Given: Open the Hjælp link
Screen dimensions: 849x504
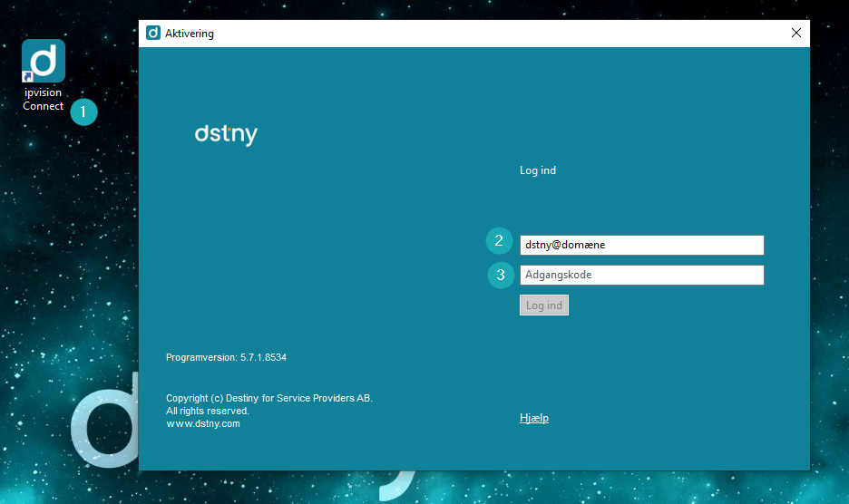Looking at the screenshot, I should click(x=534, y=418).
